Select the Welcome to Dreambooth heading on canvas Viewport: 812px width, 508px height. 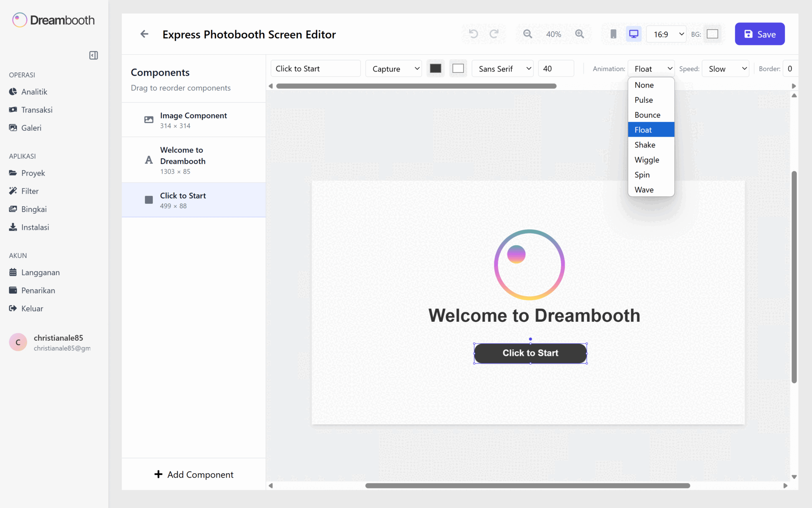(x=534, y=316)
